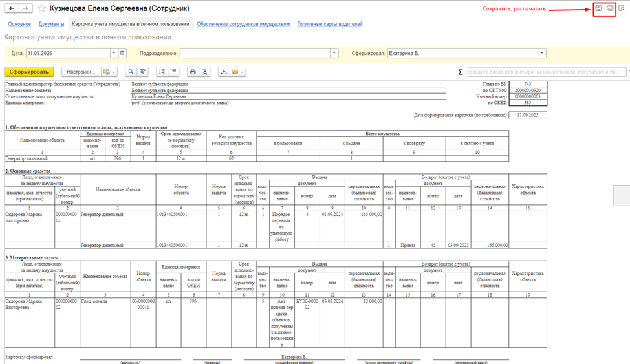The height and width of the screenshot is (364, 630).
Task: Click the card formation date '11.09.2025' cell
Action: [x=528, y=115]
